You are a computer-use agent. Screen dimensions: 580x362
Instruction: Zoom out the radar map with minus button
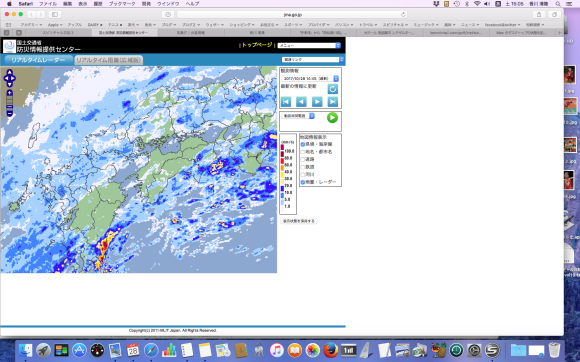[x=10, y=114]
